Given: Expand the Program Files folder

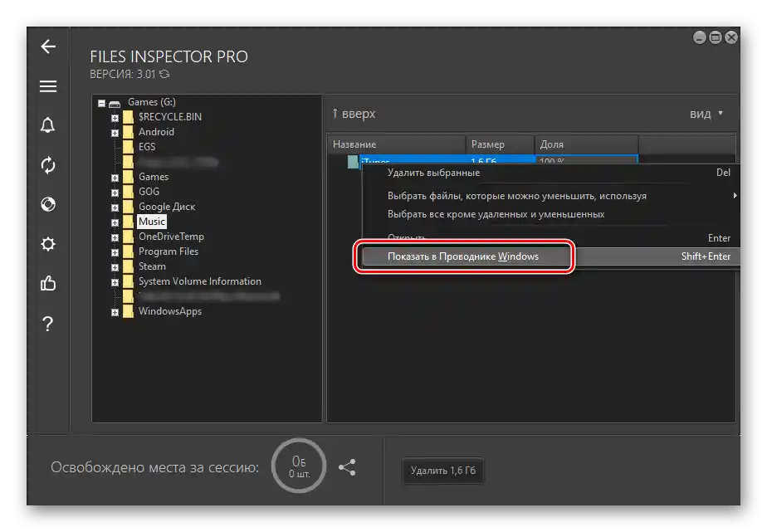Looking at the screenshot, I should (x=115, y=252).
